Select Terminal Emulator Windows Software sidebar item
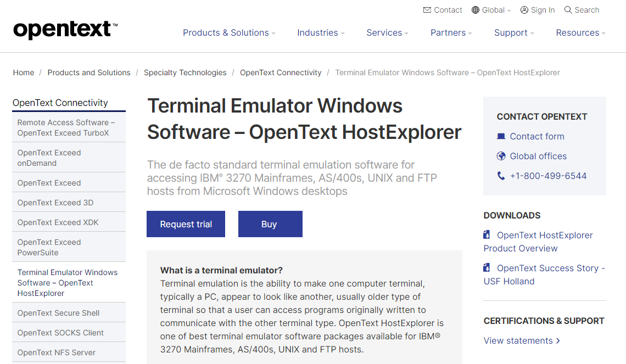Screen dimensions: 626x364 (69, 283)
